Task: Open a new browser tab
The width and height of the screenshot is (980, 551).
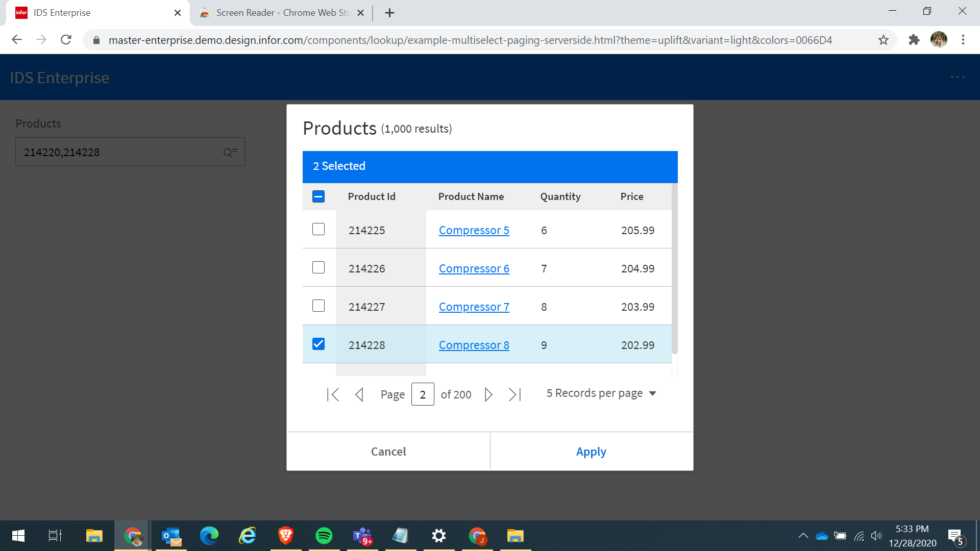Action: 389,13
